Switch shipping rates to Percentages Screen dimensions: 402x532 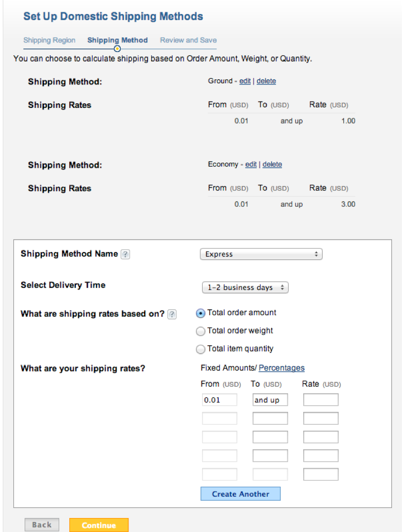coord(281,368)
